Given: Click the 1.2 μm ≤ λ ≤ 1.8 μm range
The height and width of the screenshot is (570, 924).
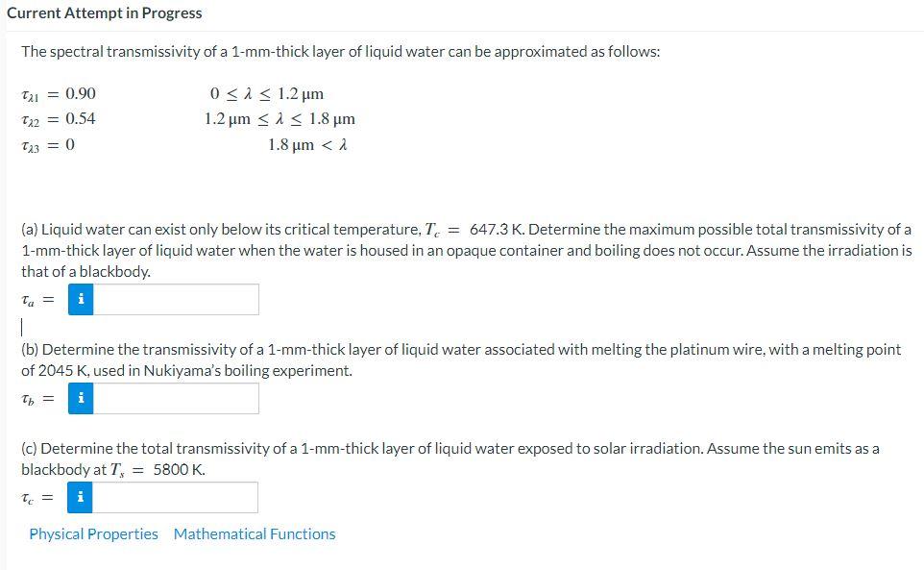Looking at the screenshot, I should tap(280, 118).
